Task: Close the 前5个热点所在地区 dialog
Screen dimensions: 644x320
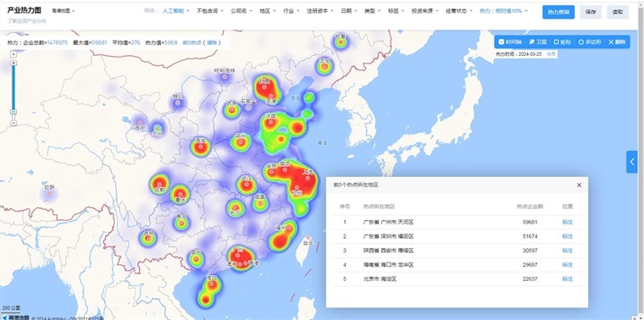Action: click(x=579, y=185)
